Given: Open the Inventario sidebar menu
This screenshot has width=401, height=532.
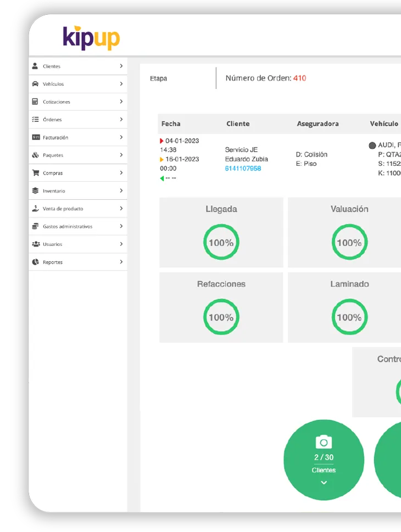Looking at the screenshot, I should tap(78, 191).
